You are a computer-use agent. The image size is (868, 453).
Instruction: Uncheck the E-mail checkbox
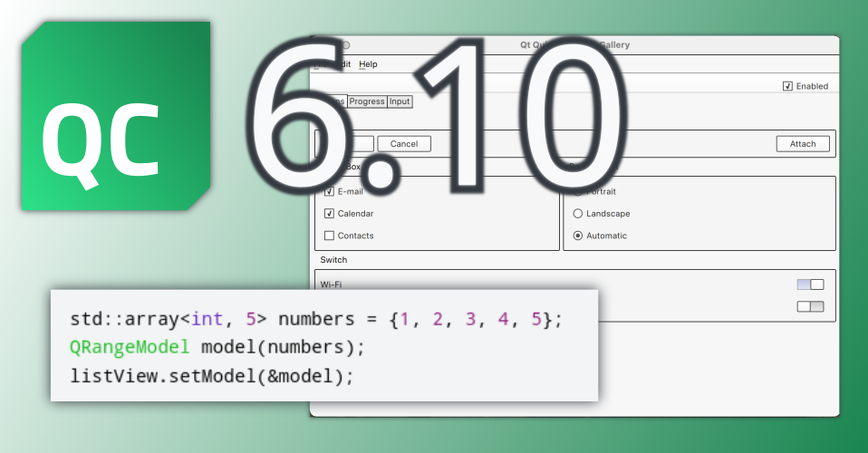pos(329,192)
